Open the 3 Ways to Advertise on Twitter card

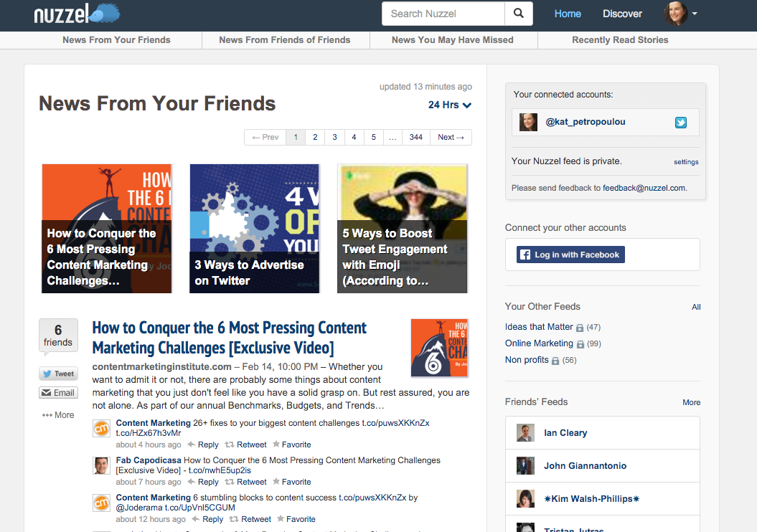click(x=255, y=229)
